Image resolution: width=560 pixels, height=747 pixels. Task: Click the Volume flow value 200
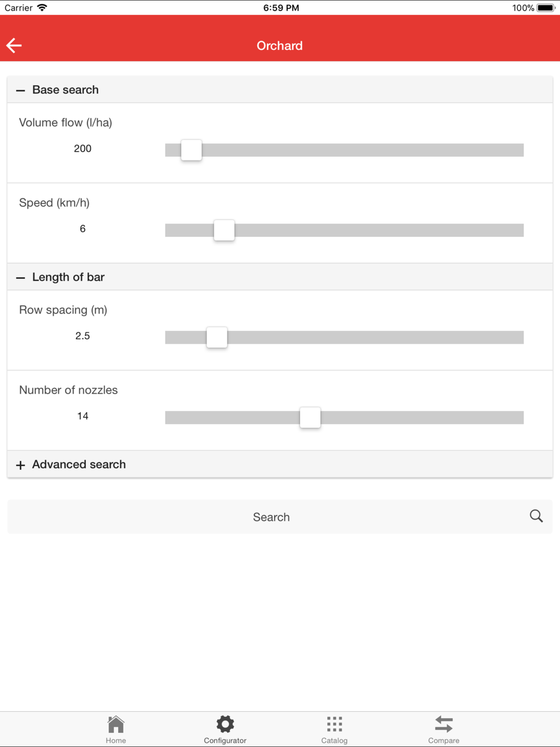[82, 148]
